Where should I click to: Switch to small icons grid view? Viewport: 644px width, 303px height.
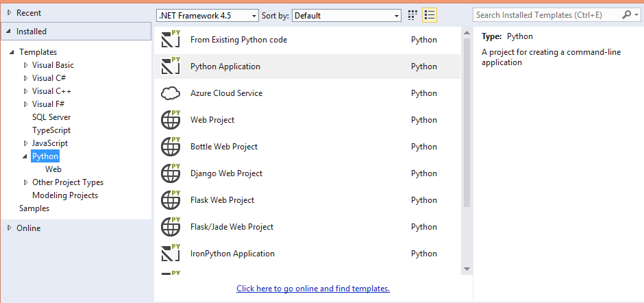pyautogui.click(x=412, y=15)
